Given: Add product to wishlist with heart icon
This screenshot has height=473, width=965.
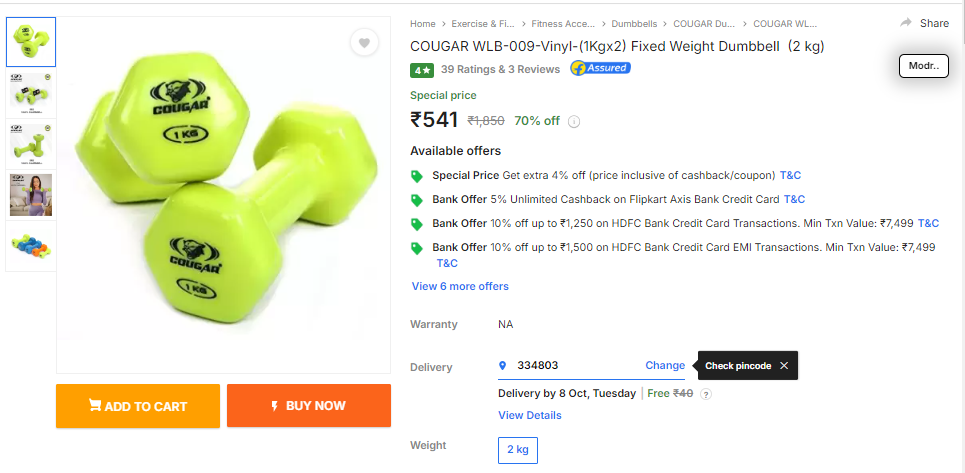Looking at the screenshot, I should click(x=364, y=43).
